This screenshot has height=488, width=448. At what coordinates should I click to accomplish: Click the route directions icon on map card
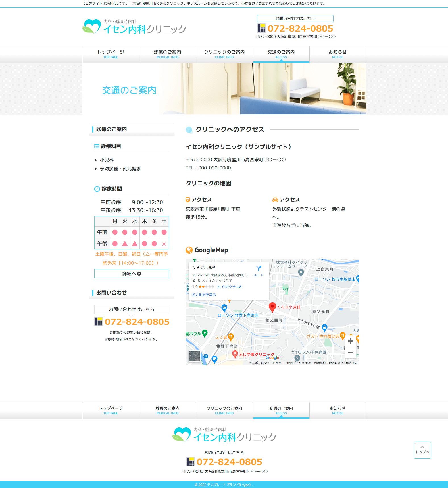pyautogui.click(x=259, y=269)
